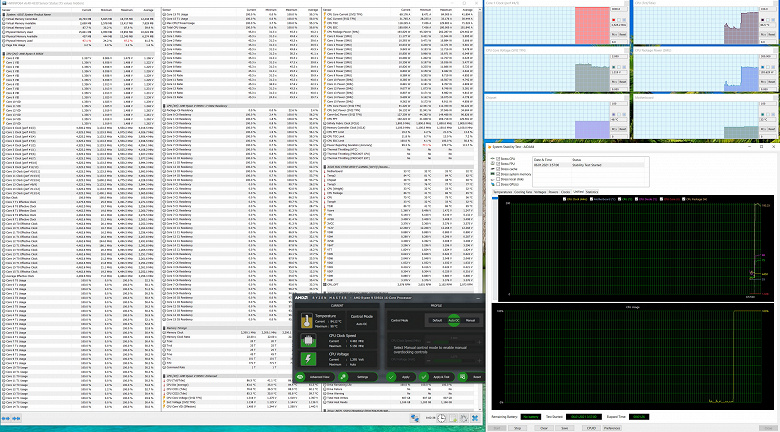Enable Stress local disks checkbox

point(498,179)
